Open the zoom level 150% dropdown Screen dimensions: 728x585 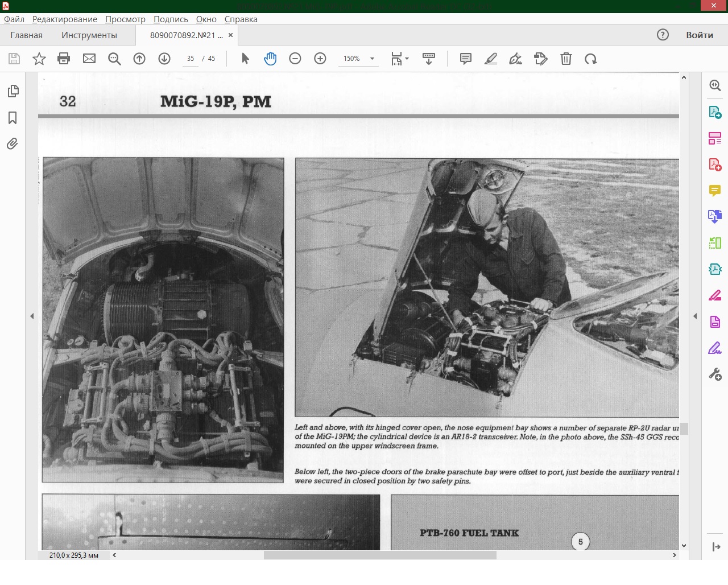(x=373, y=59)
